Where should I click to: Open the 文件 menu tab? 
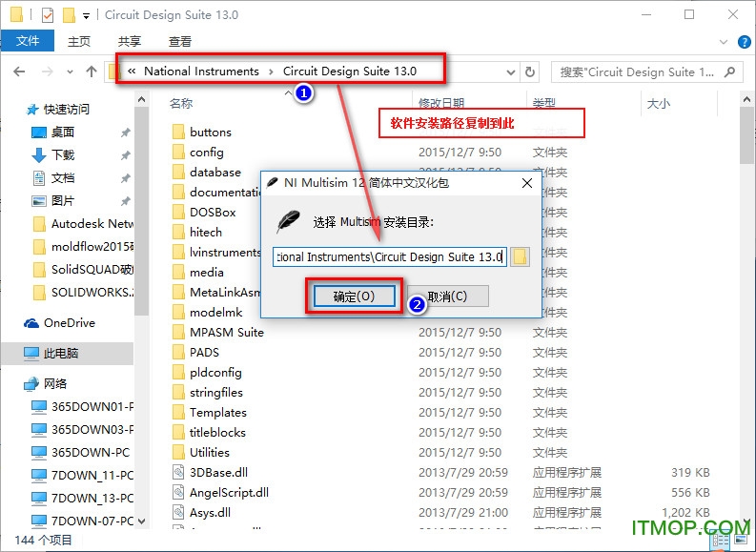tap(28, 41)
